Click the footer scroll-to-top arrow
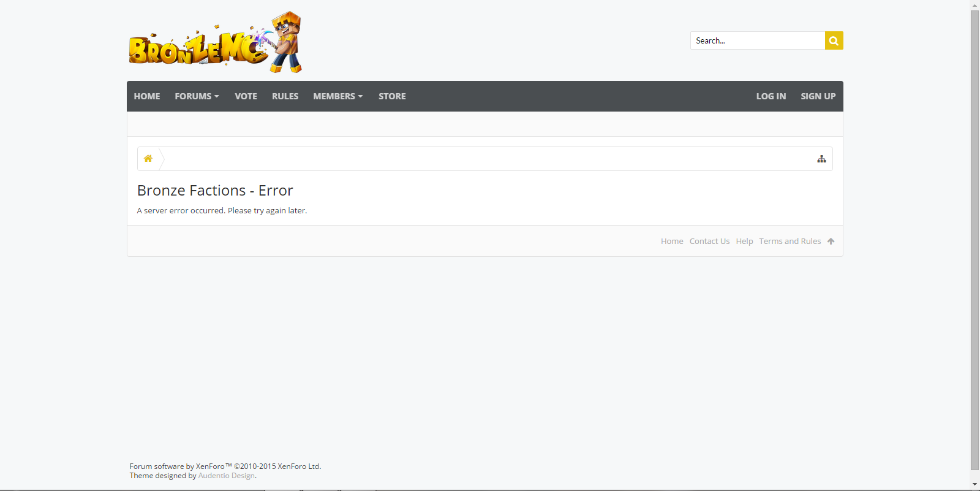The image size is (980, 491). [x=831, y=242]
